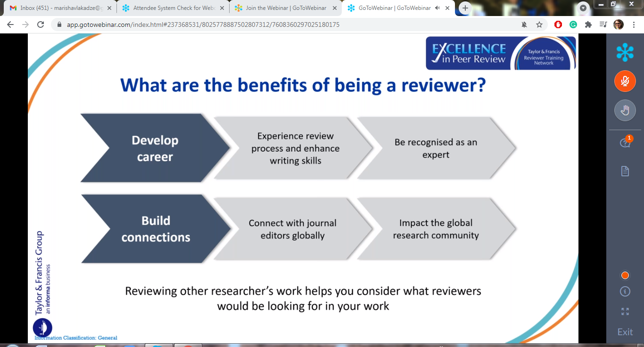Click 'Be recognised as an expert'
The width and height of the screenshot is (644, 347).
[x=436, y=148]
